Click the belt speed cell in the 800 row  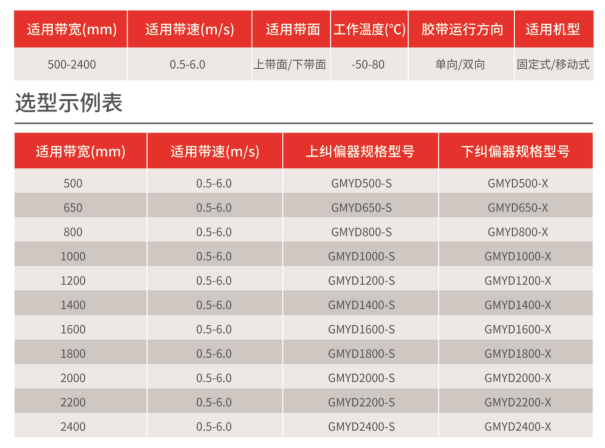[213, 232]
